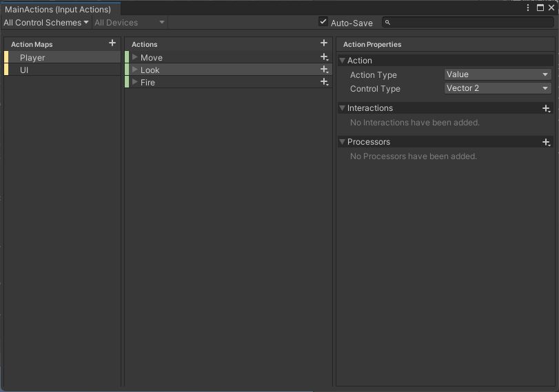Select the Fire action row
This screenshot has height=392, width=559.
coord(228,82)
